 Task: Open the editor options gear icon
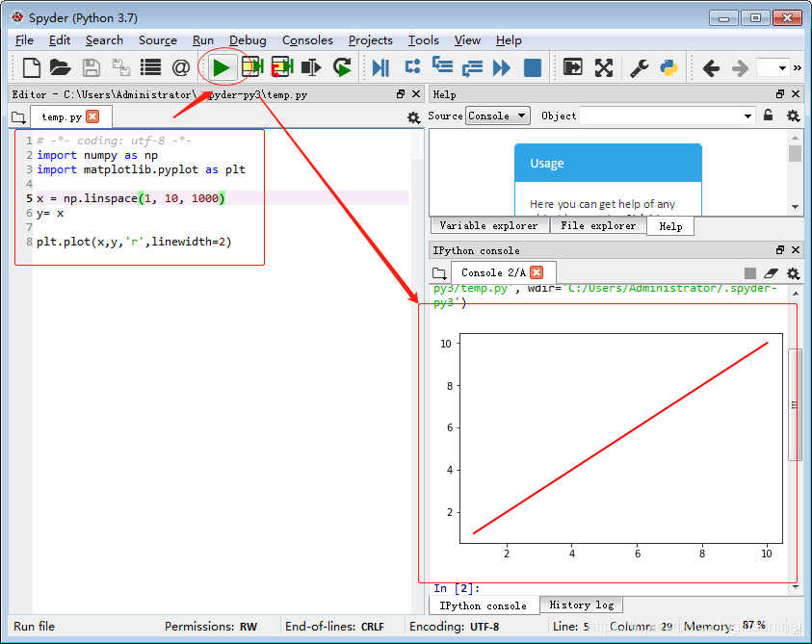tap(413, 118)
